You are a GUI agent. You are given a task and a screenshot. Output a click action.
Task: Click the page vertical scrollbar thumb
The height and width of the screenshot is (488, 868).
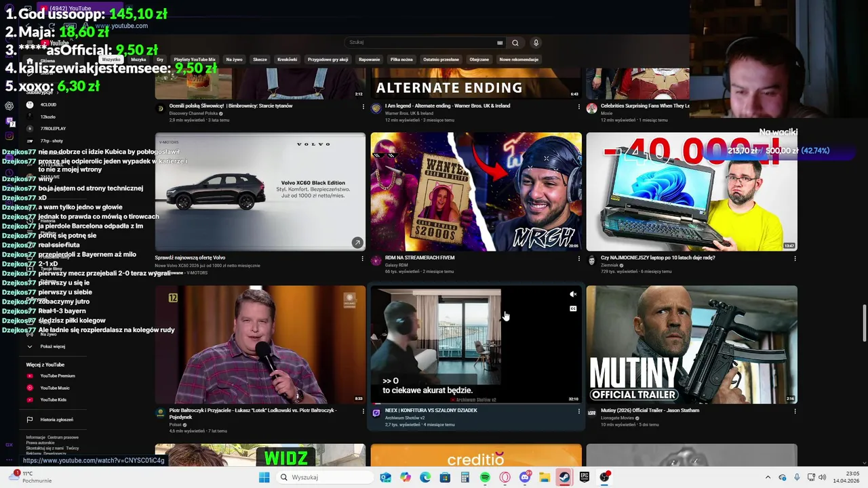coord(864,323)
